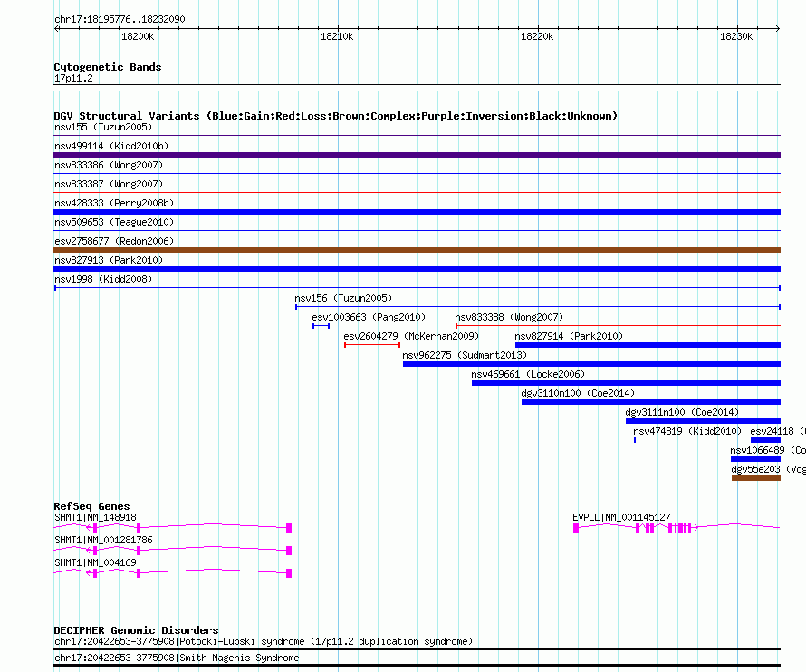Screen dimensions: 806x672
Task: Click the Cytogenetic Bands track title
Action: point(108,67)
